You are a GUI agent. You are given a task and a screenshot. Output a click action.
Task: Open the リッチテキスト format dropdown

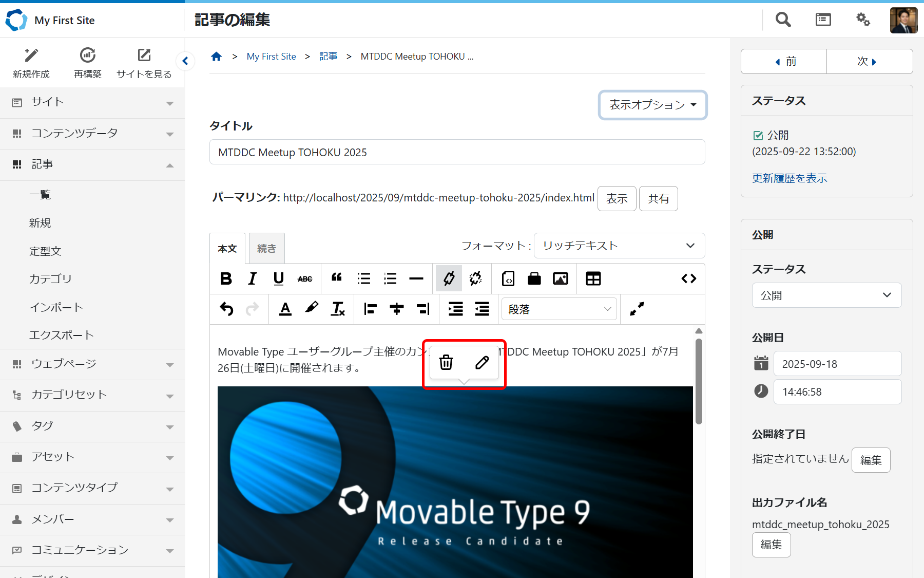coord(619,246)
